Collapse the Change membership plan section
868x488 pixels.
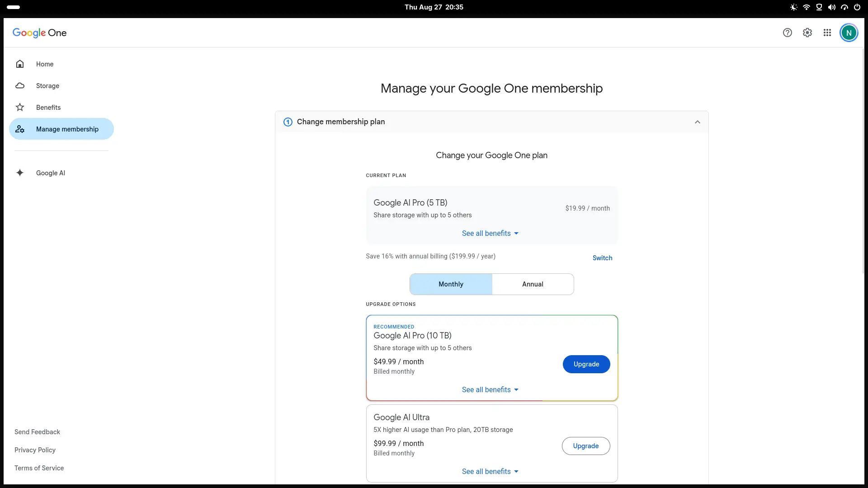coord(698,122)
